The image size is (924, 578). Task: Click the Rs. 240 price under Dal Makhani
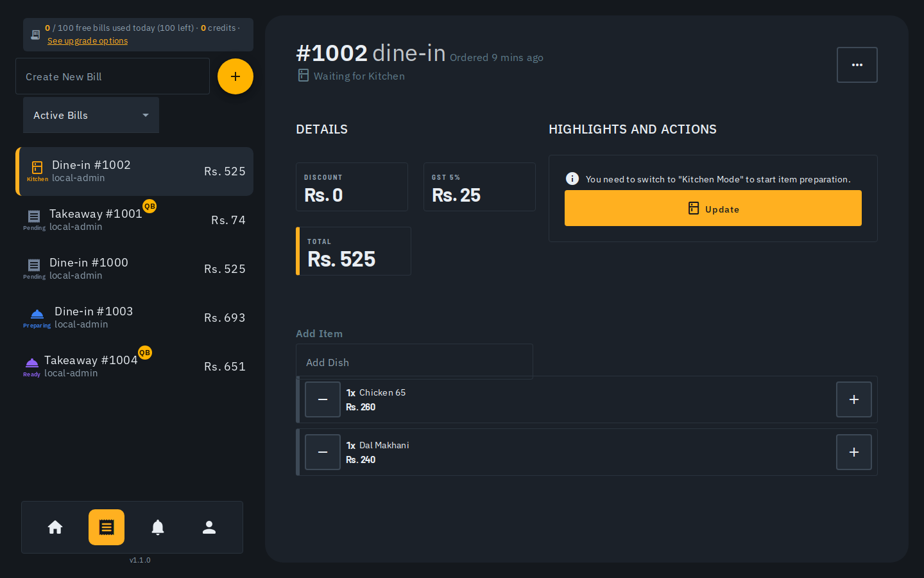pos(361,460)
